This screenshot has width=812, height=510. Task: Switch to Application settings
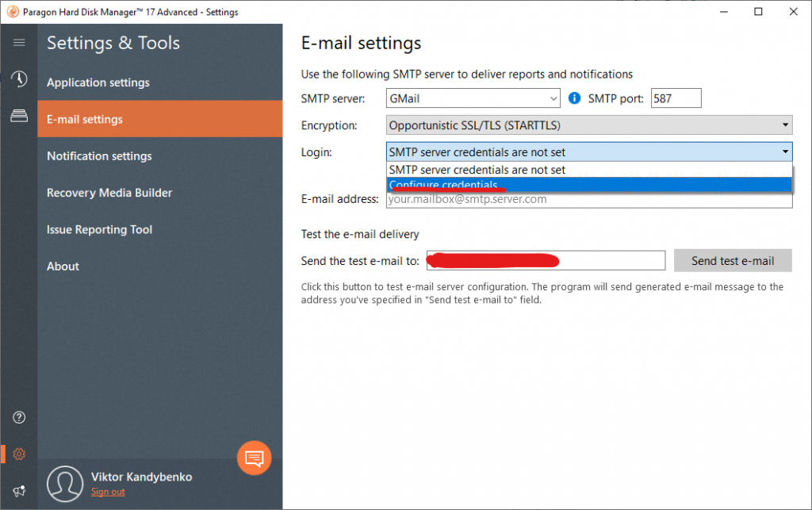[98, 82]
